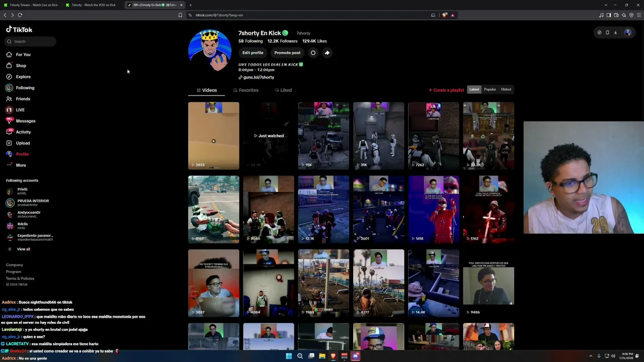The width and height of the screenshot is (644, 362).
Task: Click the Brave Shields icon
Action: click(445, 15)
